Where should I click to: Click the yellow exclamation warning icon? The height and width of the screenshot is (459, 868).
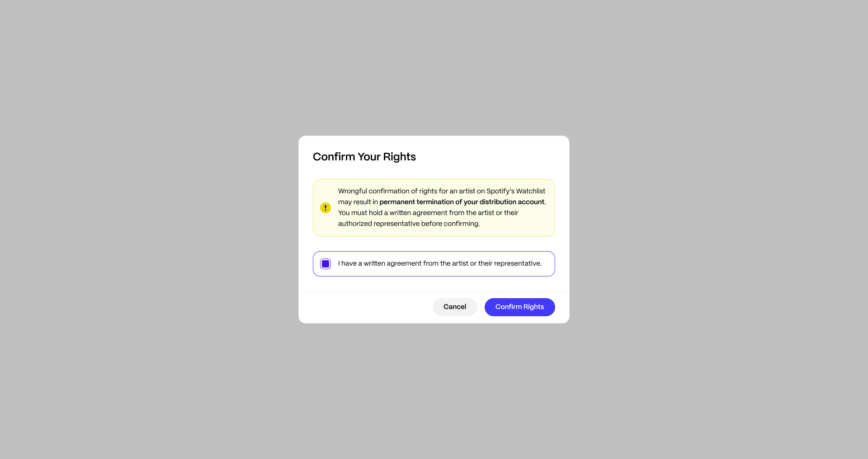(x=325, y=208)
